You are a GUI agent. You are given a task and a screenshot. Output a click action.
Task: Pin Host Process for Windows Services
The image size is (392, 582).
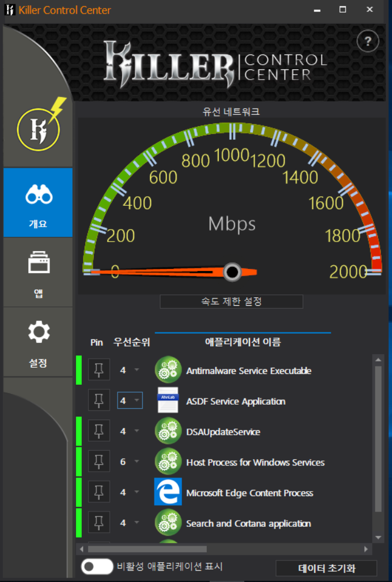pos(99,461)
